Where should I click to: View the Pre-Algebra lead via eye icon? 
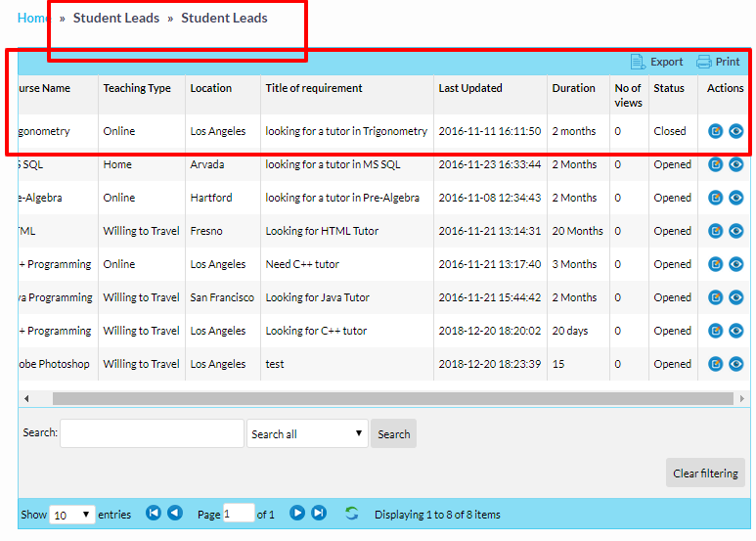click(x=735, y=198)
